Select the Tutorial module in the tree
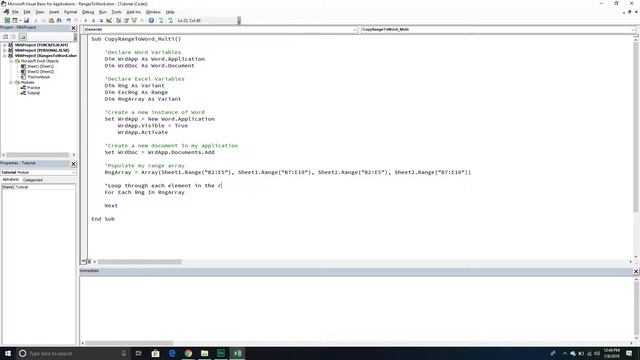Image resolution: width=640 pixels, height=360 pixels. (31, 93)
